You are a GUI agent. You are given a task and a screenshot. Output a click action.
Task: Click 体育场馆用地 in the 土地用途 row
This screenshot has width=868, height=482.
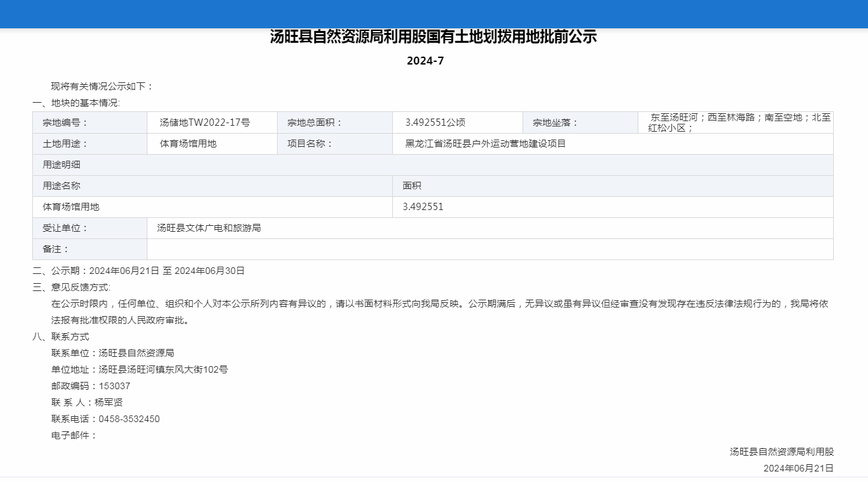pyautogui.click(x=188, y=144)
